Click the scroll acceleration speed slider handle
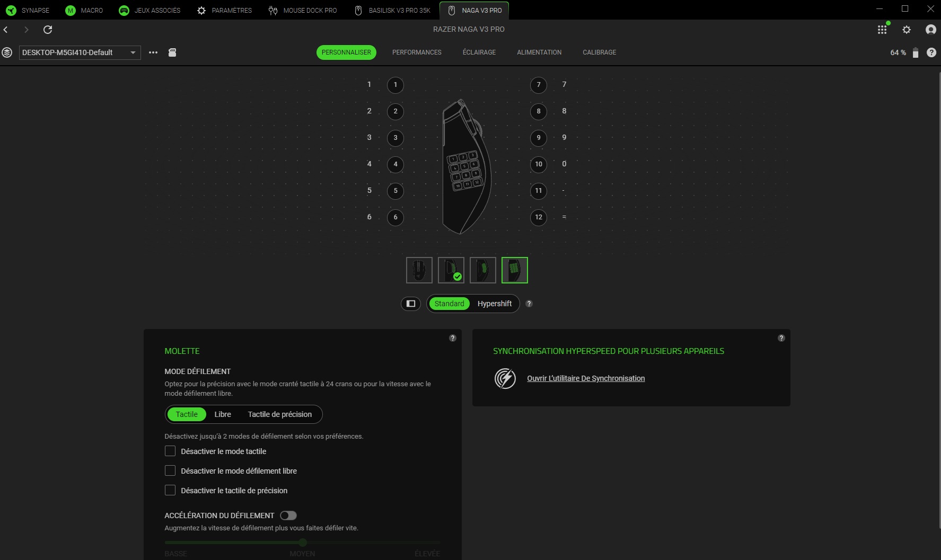This screenshot has width=941, height=560. coord(303,543)
